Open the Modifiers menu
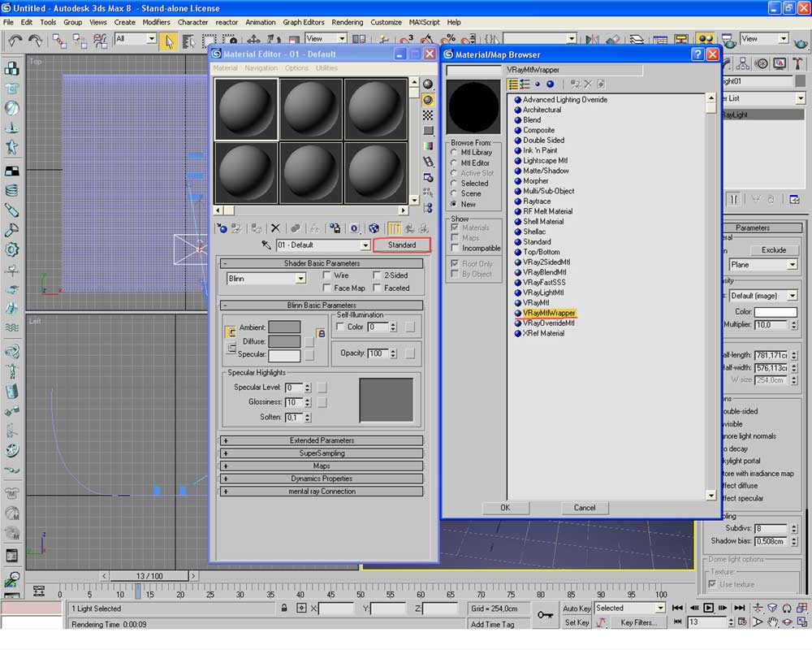 tap(156, 22)
